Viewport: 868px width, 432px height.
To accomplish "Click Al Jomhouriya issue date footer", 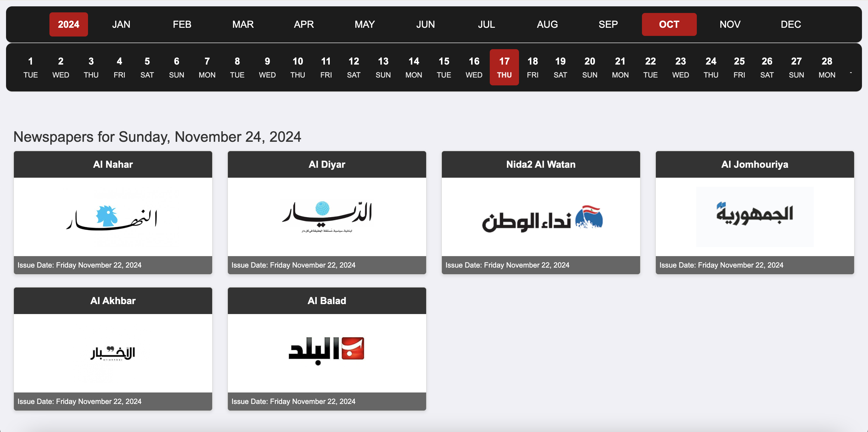I will pos(754,265).
